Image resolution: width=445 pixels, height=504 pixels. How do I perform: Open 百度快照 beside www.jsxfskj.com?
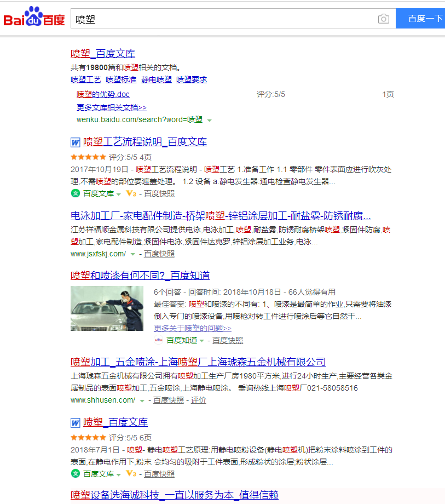tap(159, 254)
